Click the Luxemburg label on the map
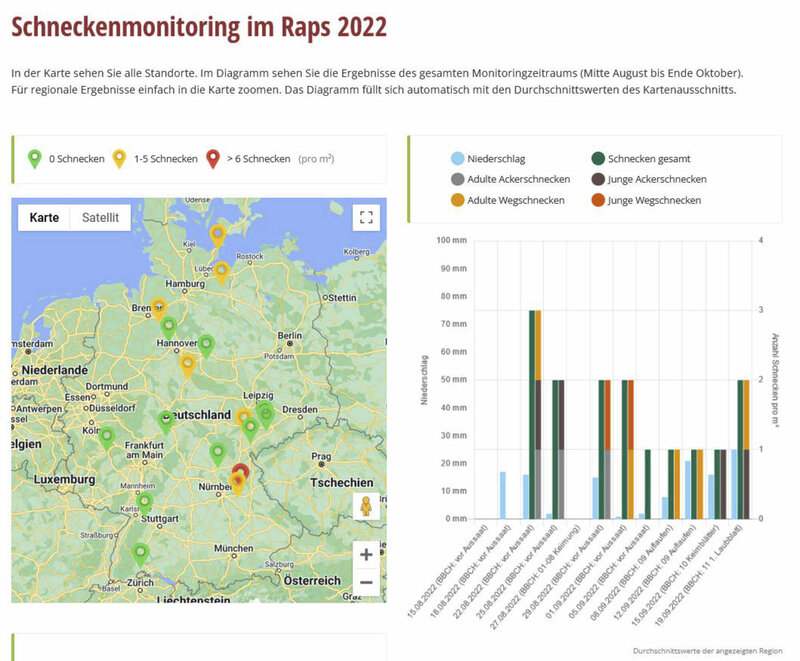800x661 pixels. 64,479
